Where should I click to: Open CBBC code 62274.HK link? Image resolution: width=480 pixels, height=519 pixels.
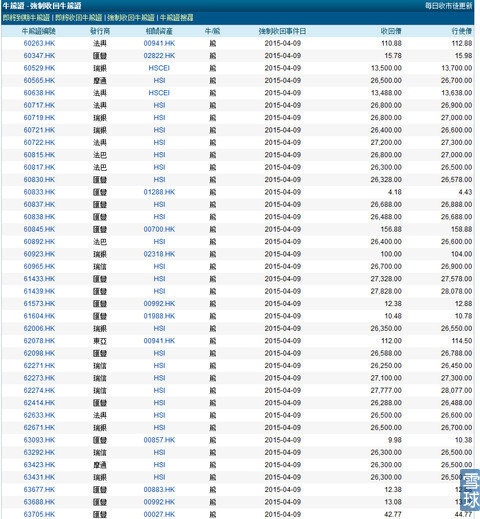click(x=39, y=390)
